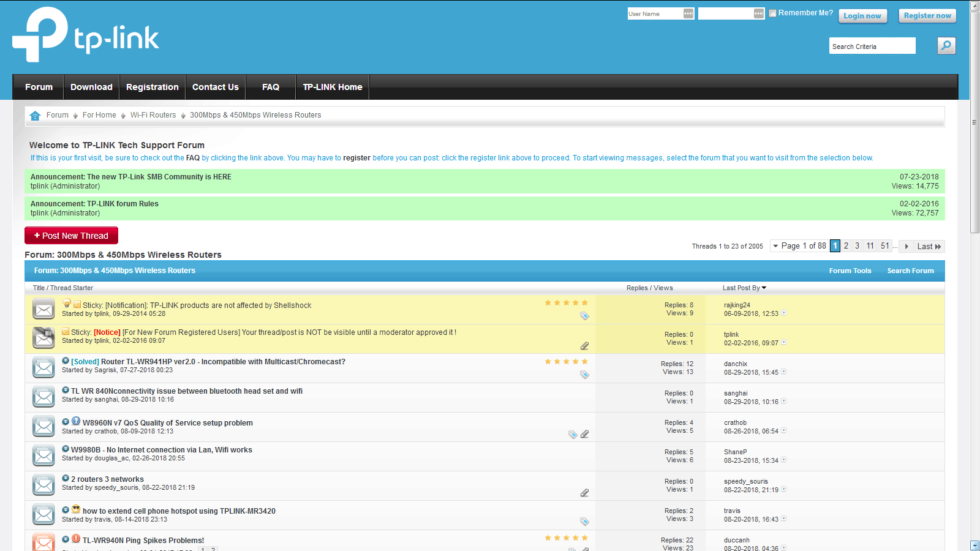Click tag icon on Shellshock sticky thread
Viewport: 980px width, 551px height.
pos(584,316)
